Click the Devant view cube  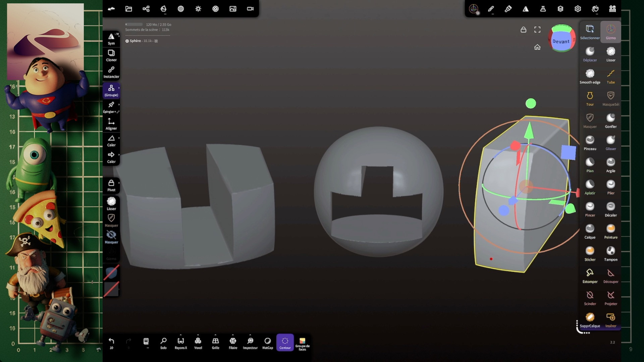561,41
